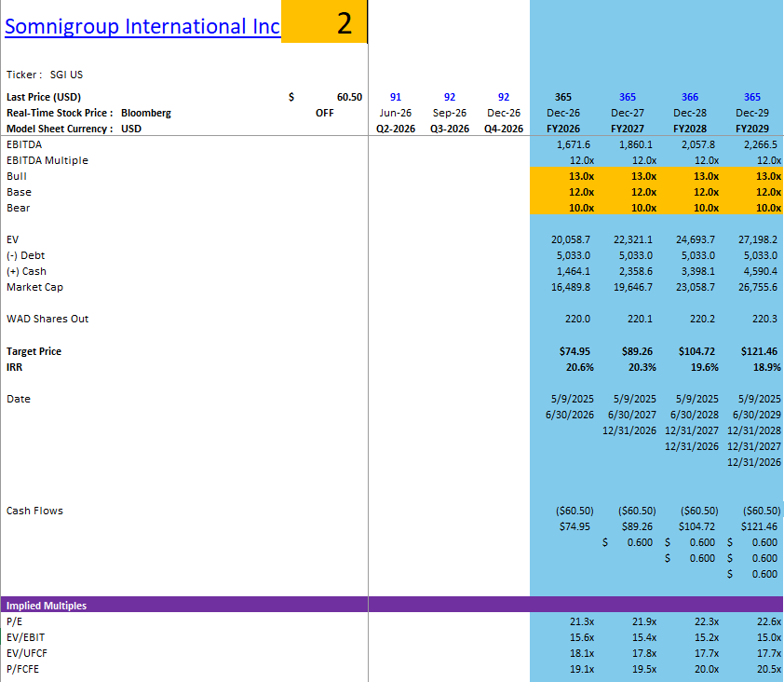Click the day count 366 cell

(x=690, y=97)
